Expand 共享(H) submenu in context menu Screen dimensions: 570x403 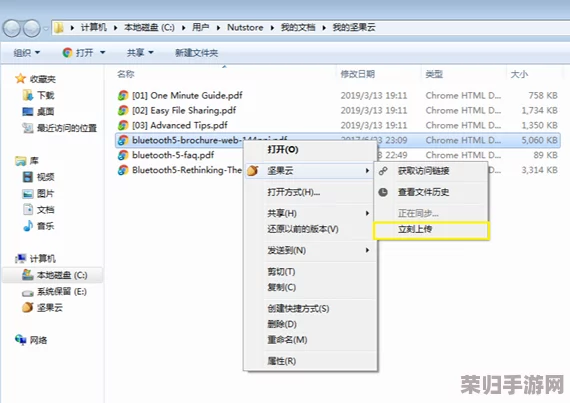point(310,213)
